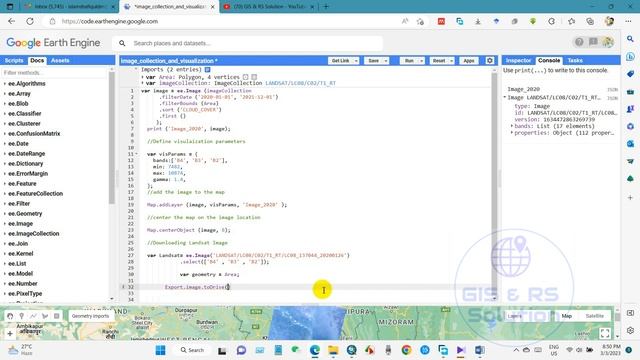Click the help question mark icon
640x360 pixels.
point(579,42)
